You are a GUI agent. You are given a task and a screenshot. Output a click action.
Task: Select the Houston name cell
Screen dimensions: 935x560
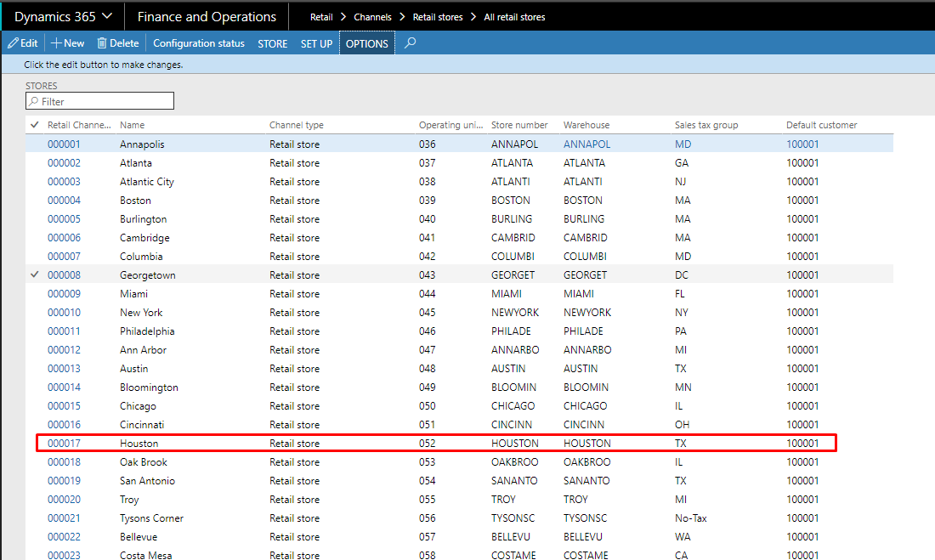[x=139, y=443]
